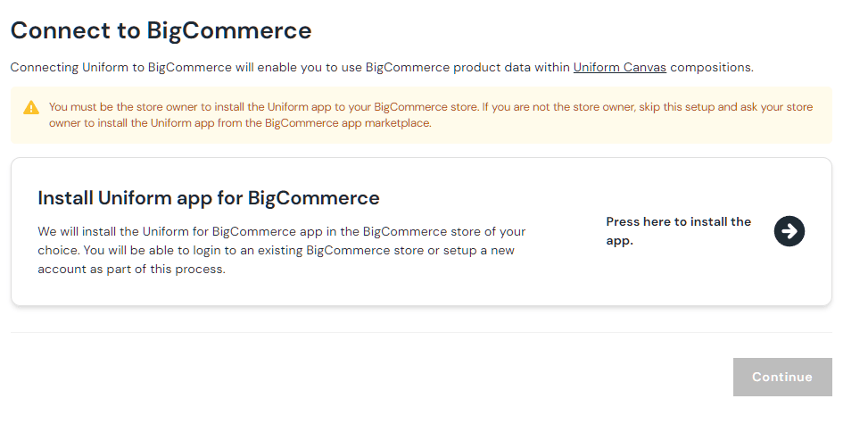Image resolution: width=868 pixels, height=432 pixels.
Task: Open the Uniform Canvas link
Action: (x=619, y=67)
